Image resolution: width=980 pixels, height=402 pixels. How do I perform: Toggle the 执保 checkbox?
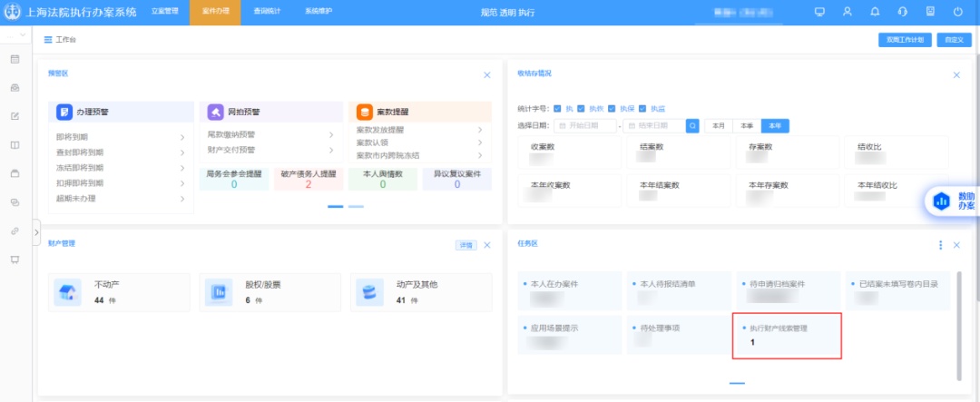click(x=613, y=108)
